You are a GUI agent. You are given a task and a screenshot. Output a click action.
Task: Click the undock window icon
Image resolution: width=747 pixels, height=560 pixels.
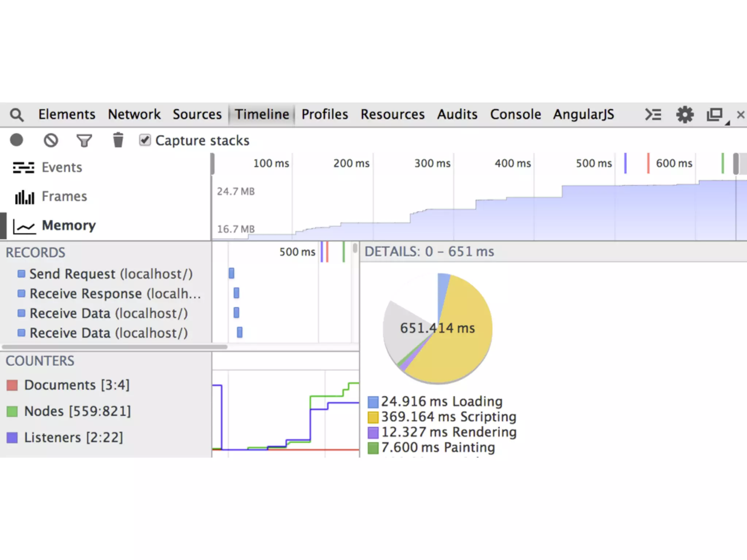click(x=715, y=115)
